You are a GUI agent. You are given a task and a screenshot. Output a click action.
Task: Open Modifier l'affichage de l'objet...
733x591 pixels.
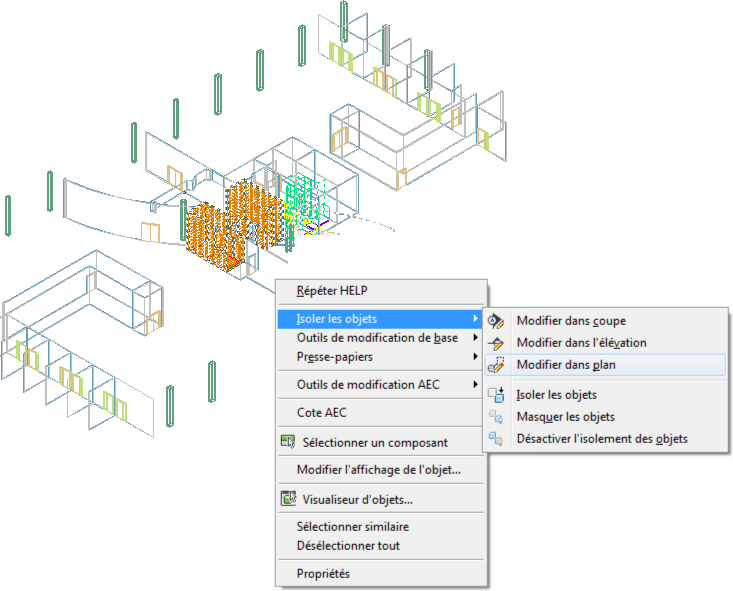[381, 470]
